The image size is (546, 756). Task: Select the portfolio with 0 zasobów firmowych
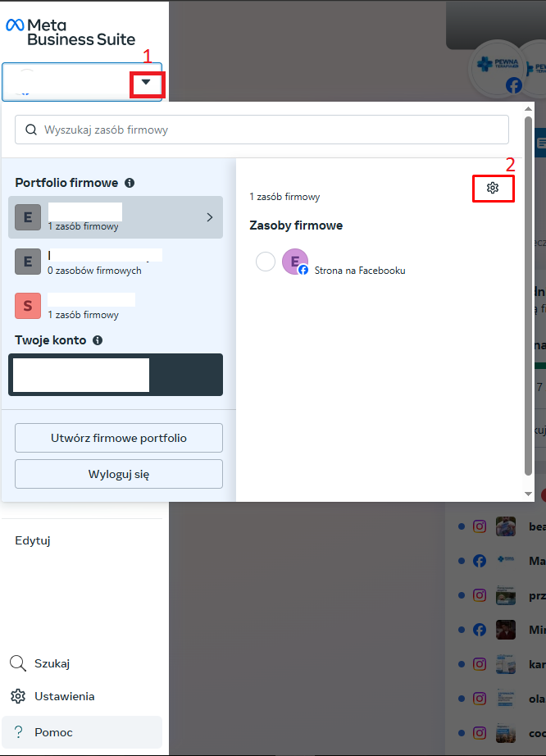click(116, 262)
